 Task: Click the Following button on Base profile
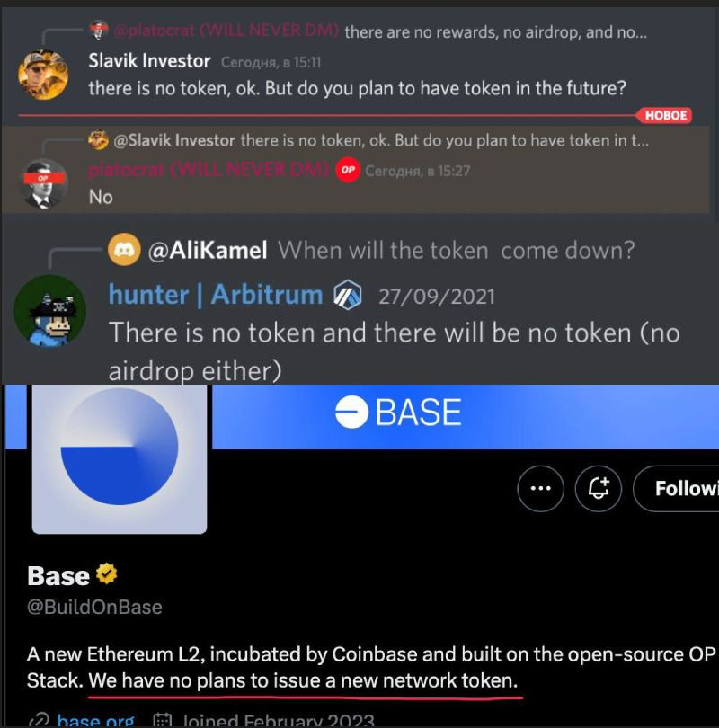tap(676, 488)
